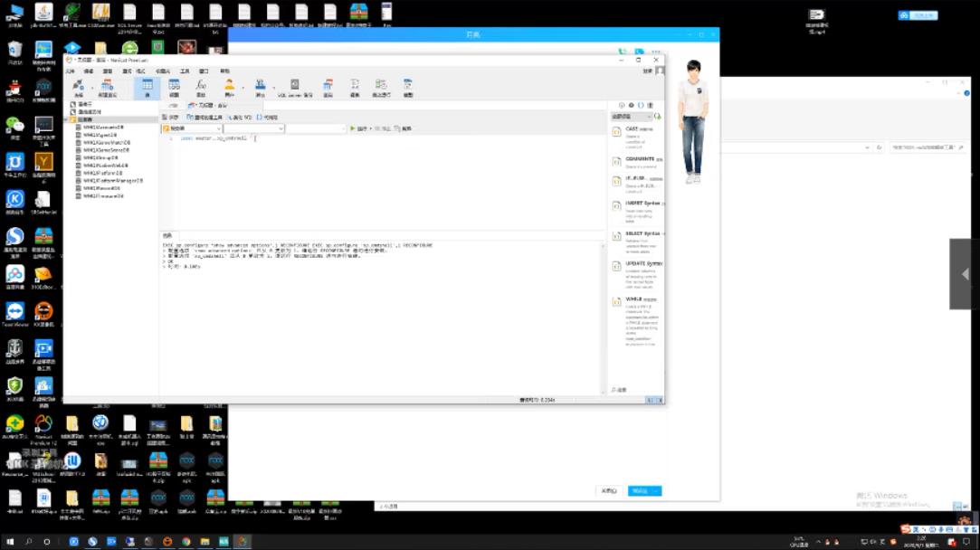Click the New Query toolbar icon
This screenshot has height=550, width=980.
coord(107,88)
